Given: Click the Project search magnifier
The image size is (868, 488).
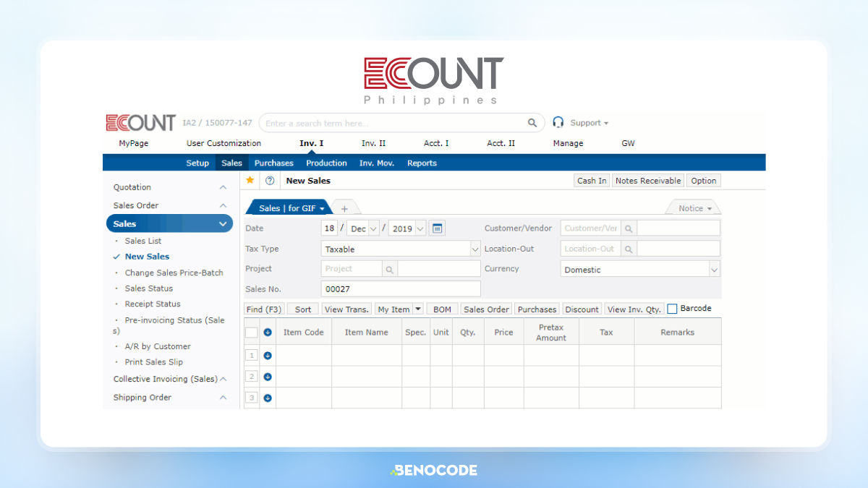Looking at the screenshot, I should coord(389,269).
